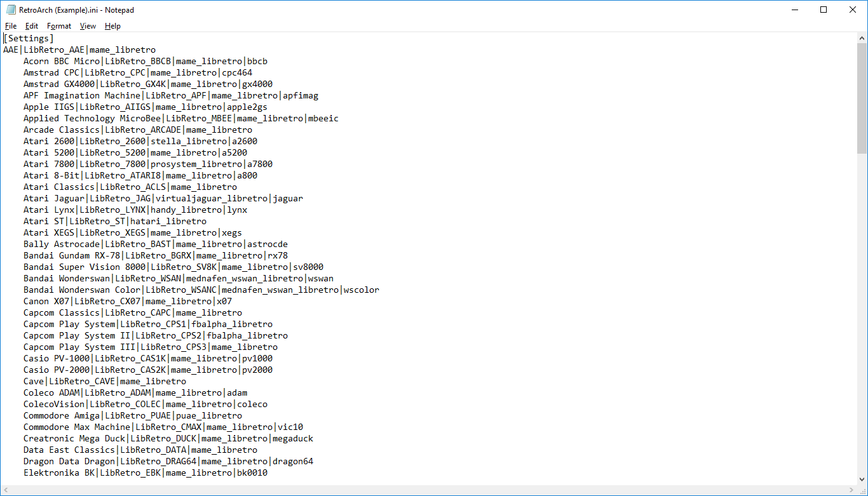Click the [Settings] header line
The height and width of the screenshot is (496, 868).
click(x=29, y=38)
